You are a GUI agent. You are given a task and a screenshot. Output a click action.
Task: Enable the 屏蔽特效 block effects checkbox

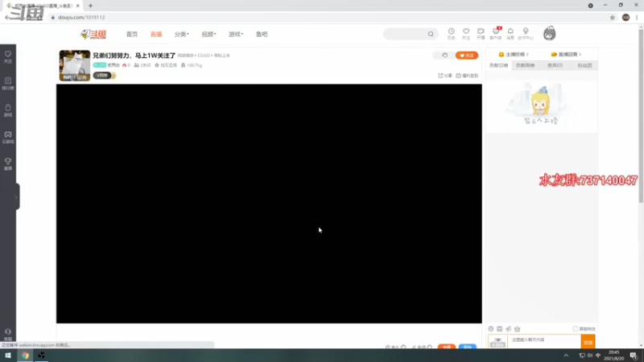coord(576,329)
